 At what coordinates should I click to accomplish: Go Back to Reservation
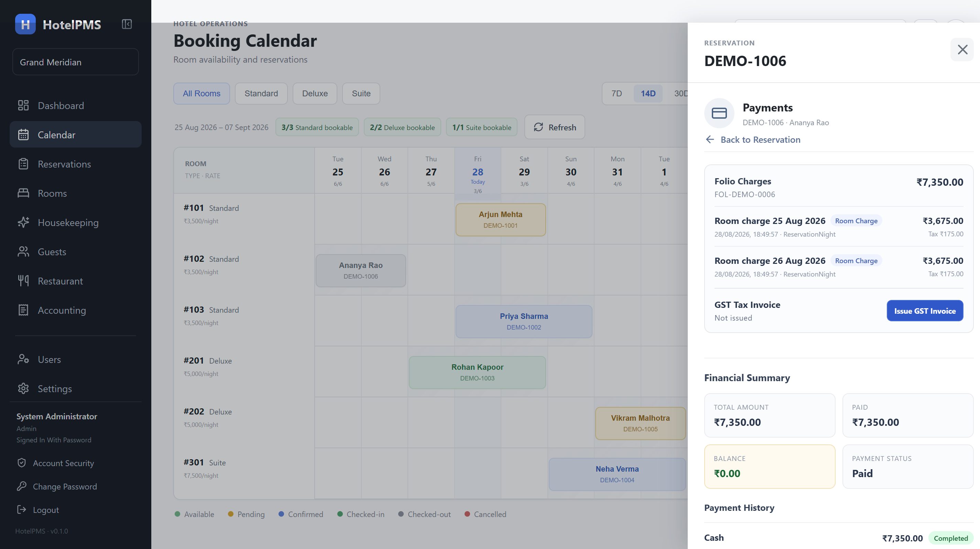pos(753,140)
